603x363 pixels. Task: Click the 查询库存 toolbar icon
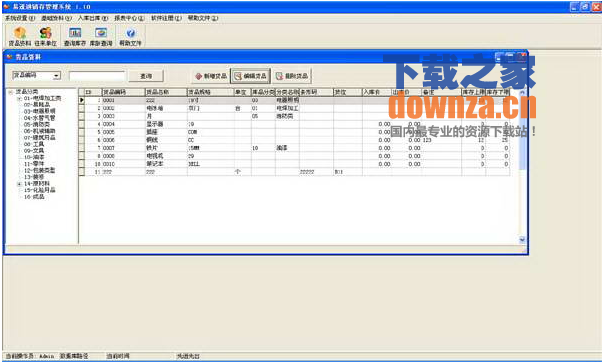pos(75,37)
